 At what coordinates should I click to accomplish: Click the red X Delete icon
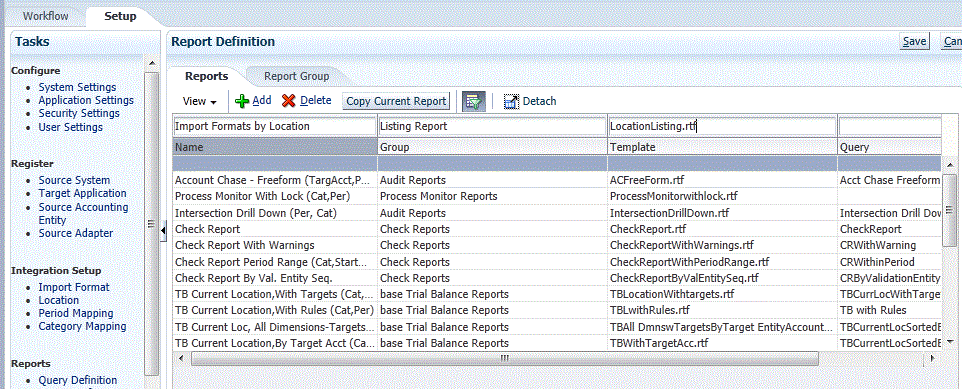tap(288, 101)
